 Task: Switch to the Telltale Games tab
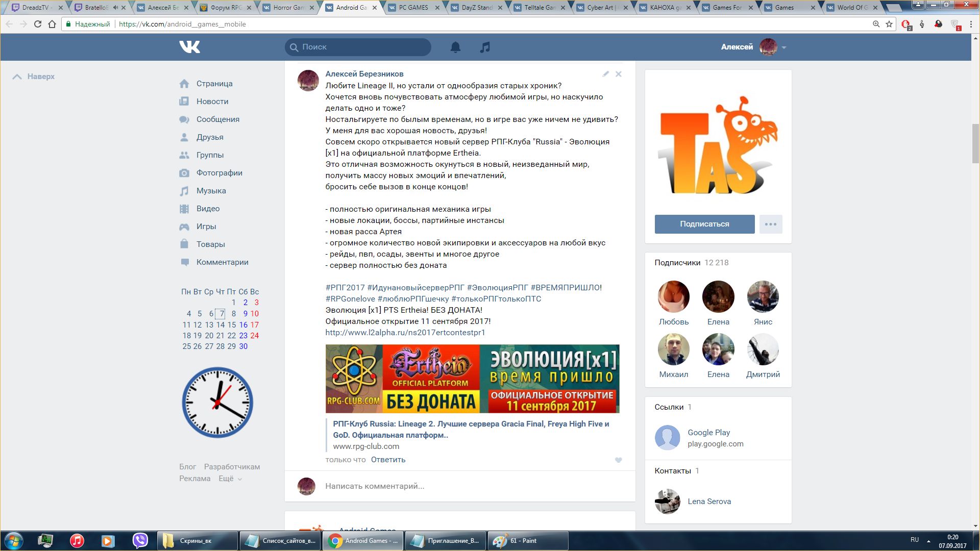pos(540,8)
